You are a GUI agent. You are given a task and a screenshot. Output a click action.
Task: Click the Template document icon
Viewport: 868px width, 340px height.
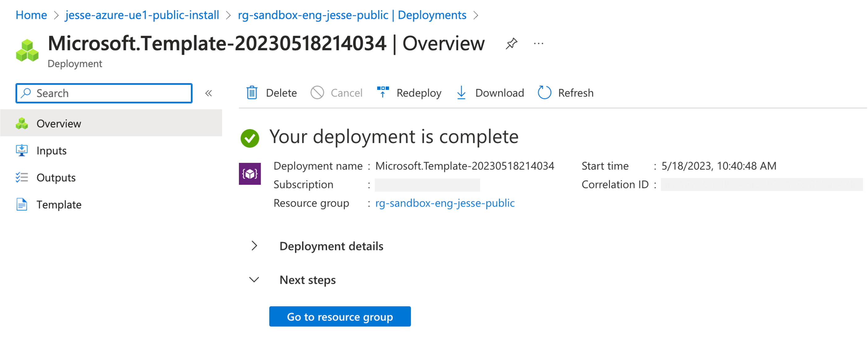click(x=22, y=204)
